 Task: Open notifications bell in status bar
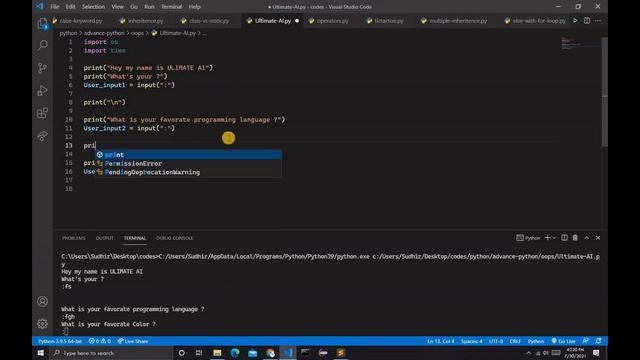click(598, 341)
